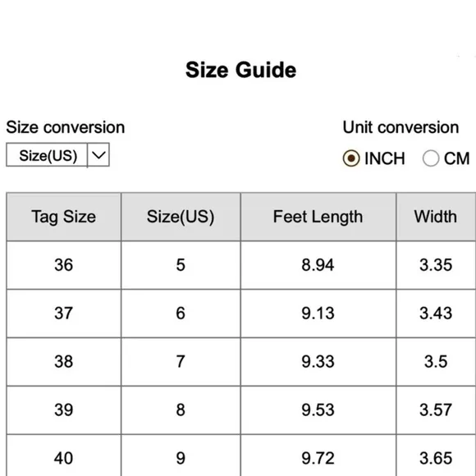Click the Unit conversion label

pyautogui.click(x=400, y=127)
